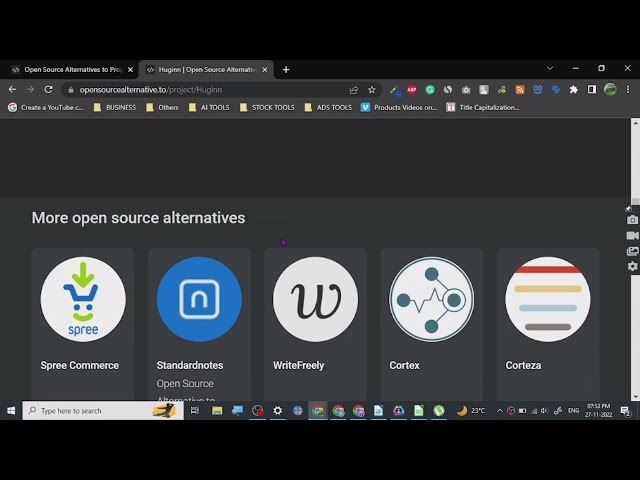Click the Type here to search box
Viewport: 640px width, 480px height.
click(x=103, y=411)
